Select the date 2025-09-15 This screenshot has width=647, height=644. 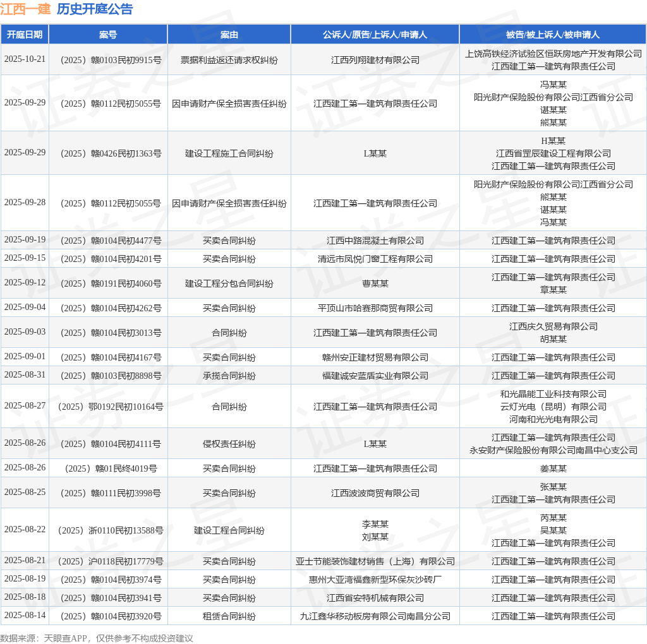[25, 258]
